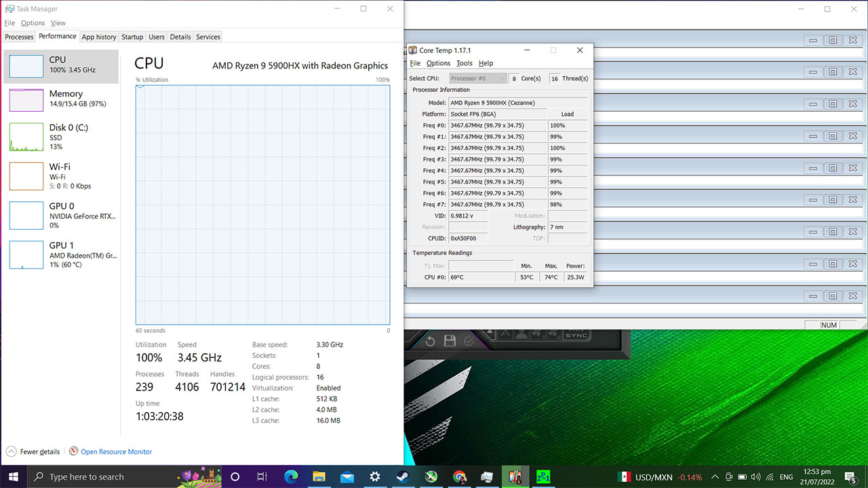Click the Freq #7 load 98% value
The image size is (868, 488).
click(x=568, y=205)
